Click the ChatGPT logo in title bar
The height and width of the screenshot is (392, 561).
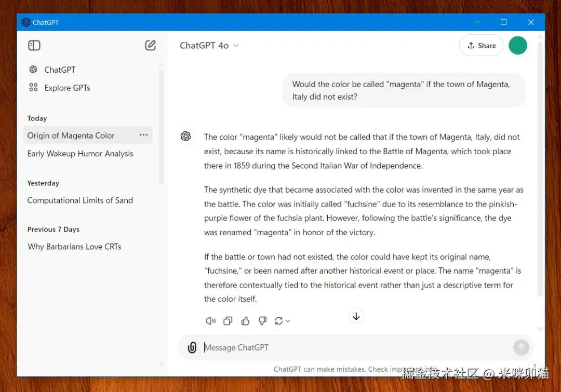click(x=26, y=22)
